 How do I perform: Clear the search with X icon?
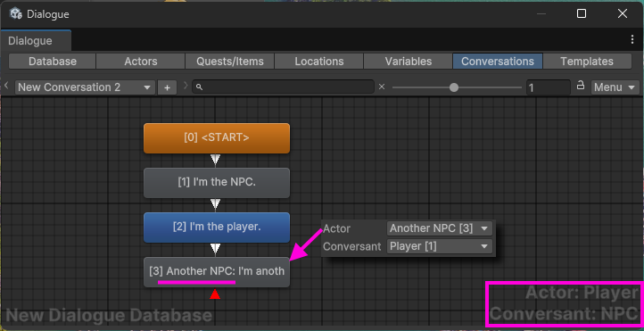pyautogui.click(x=382, y=87)
